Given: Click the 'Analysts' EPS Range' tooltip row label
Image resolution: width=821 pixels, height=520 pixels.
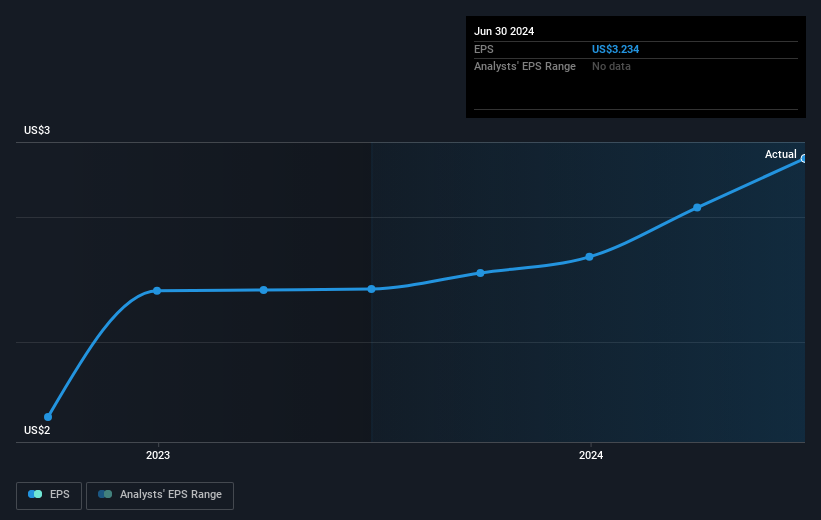Looking at the screenshot, I should [x=525, y=67].
